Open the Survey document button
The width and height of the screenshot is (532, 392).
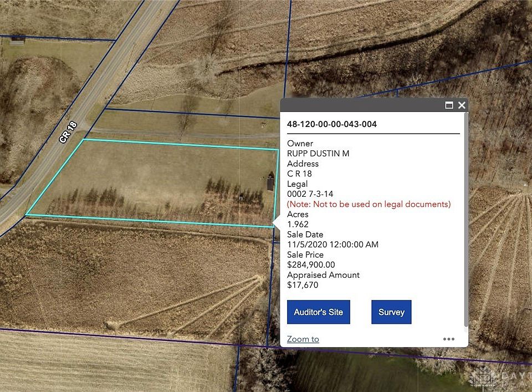[391, 312]
